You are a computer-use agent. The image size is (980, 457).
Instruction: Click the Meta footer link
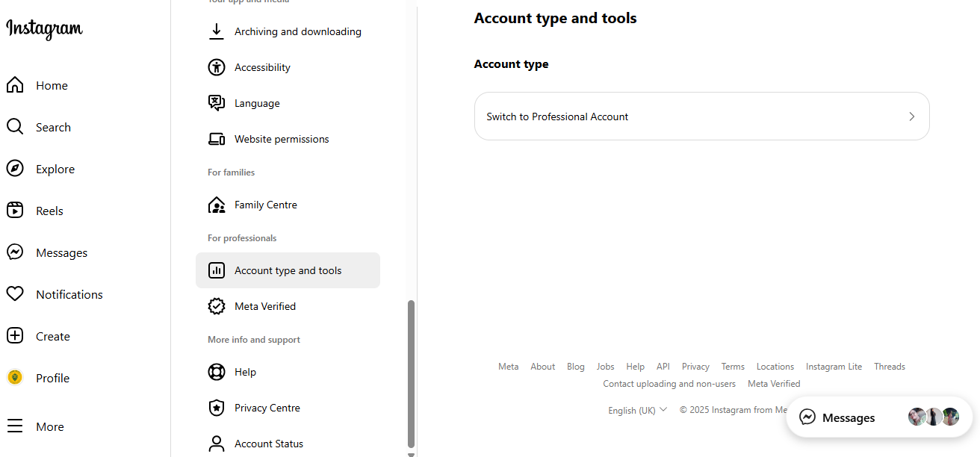pos(509,367)
